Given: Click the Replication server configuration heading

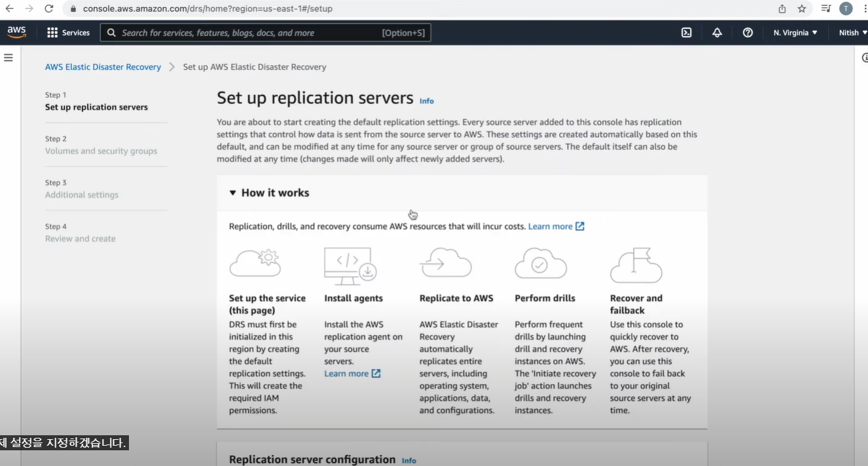Looking at the screenshot, I should click(x=312, y=459).
